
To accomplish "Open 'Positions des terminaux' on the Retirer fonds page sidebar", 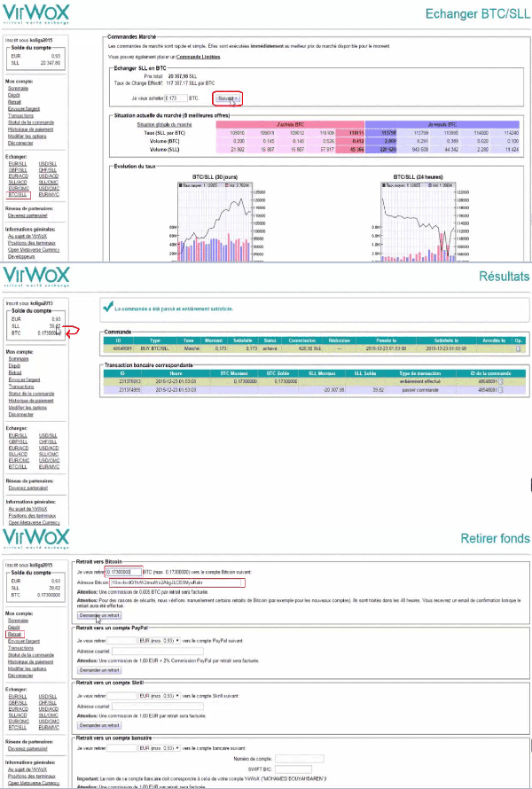I will tap(31, 777).
